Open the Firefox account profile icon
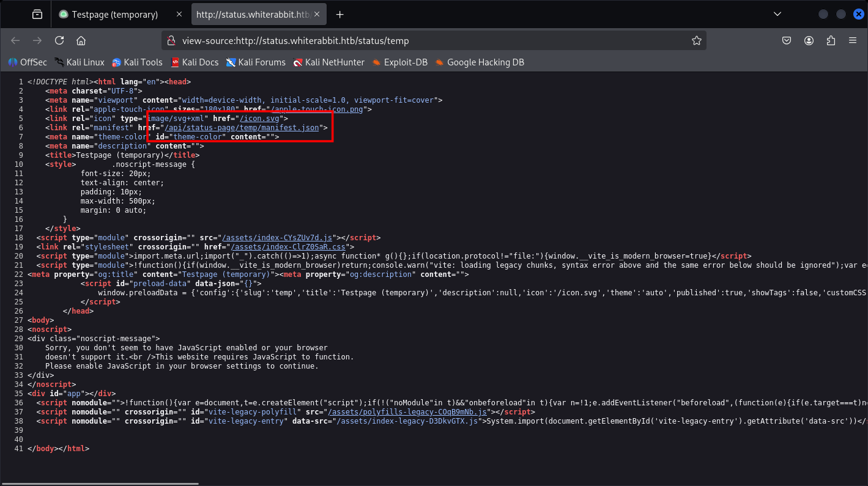Viewport: 868px width, 486px height. (809, 40)
